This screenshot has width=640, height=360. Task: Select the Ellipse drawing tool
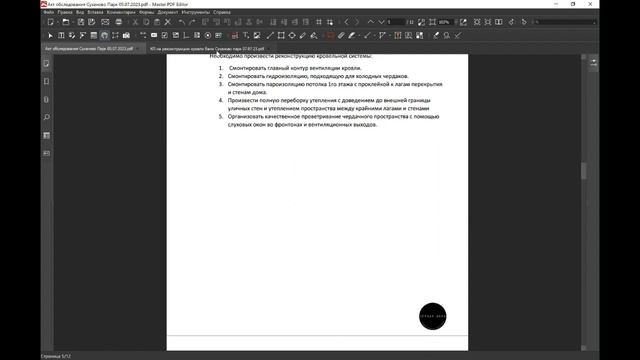pyautogui.click(x=292, y=36)
